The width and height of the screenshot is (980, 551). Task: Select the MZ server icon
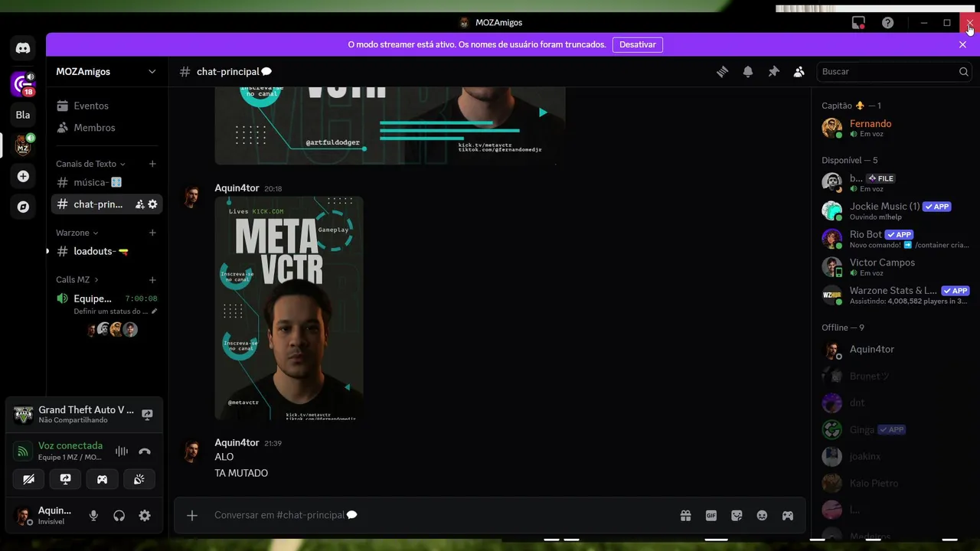[23, 145]
